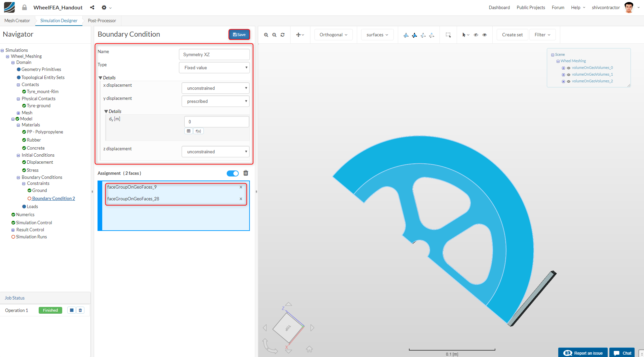Select the third tetrahedron wireframe render mode icon
The height and width of the screenshot is (357, 644).
(423, 35)
